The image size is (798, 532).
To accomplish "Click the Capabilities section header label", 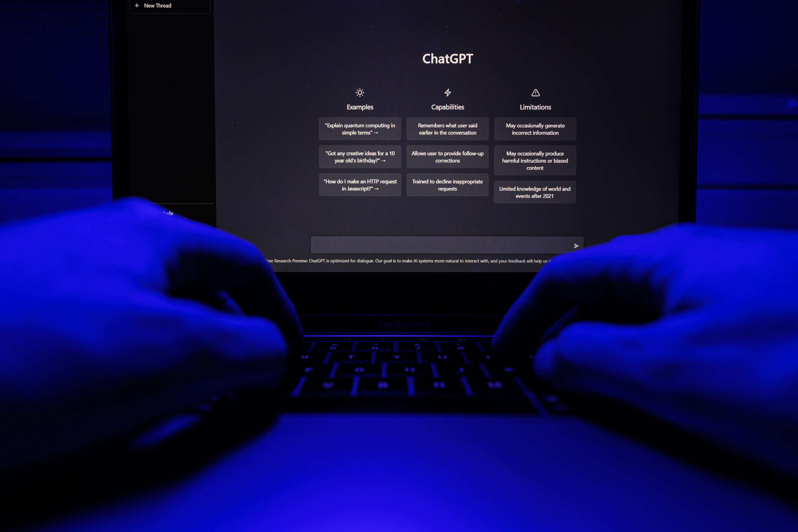I will click(x=447, y=106).
